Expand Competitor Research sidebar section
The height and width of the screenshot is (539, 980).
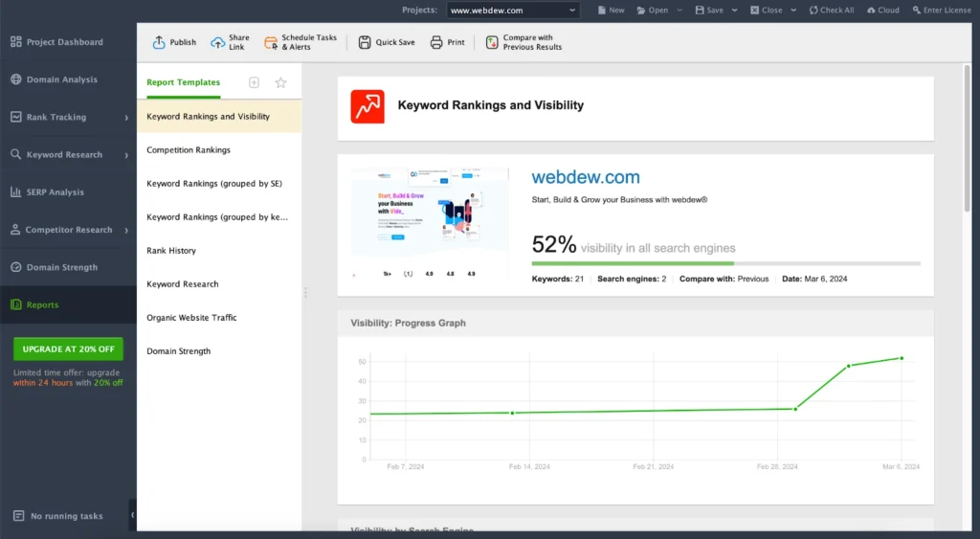pos(126,230)
